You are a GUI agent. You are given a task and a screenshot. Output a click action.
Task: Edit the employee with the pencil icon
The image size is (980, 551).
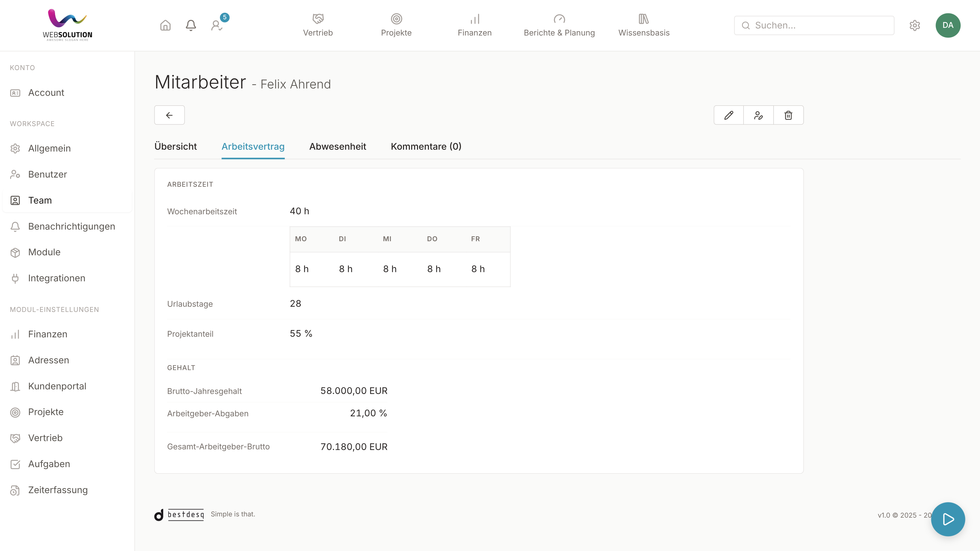(x=729, y=115)
